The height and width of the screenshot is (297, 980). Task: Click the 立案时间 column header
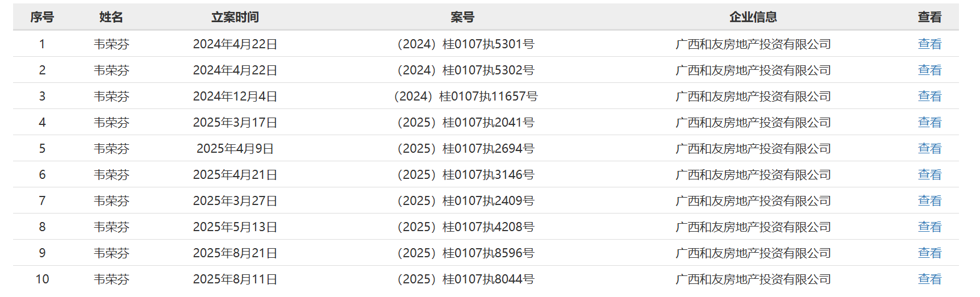[235, 17]
